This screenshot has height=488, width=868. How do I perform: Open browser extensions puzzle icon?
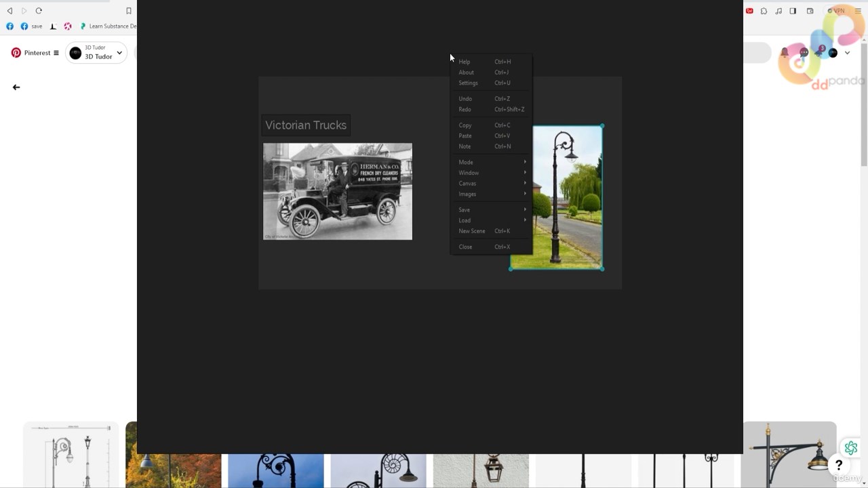pos(764,11)
